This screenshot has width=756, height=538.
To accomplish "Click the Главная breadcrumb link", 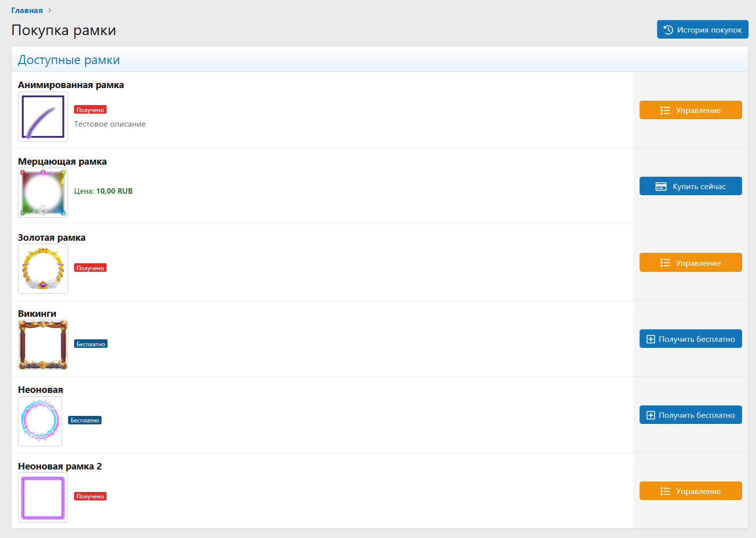I will (x=27, y=11).
